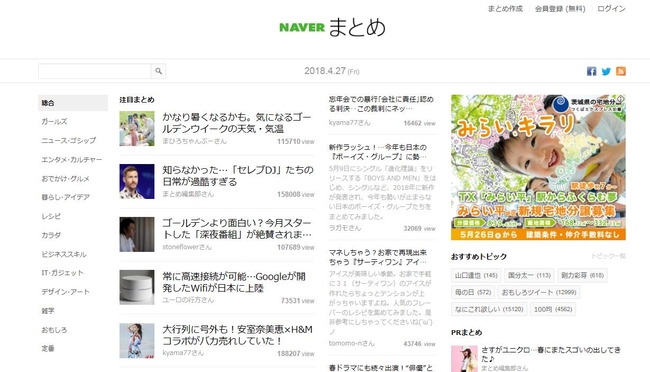650x372 pixels.
Task: Open the トピック一覧 link
Action: point(608,256)
